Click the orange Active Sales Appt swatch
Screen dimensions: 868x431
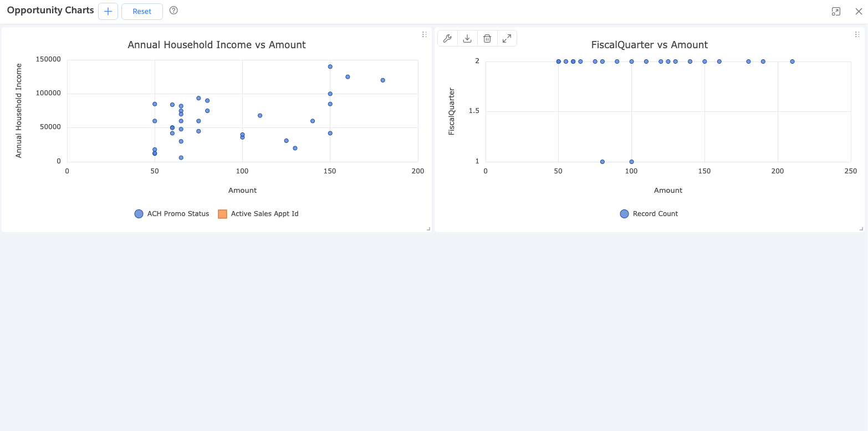(223, 214)
